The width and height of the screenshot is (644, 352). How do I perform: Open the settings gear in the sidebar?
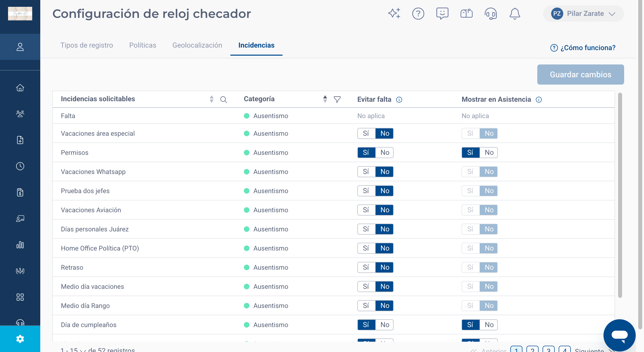click(20, 339)
